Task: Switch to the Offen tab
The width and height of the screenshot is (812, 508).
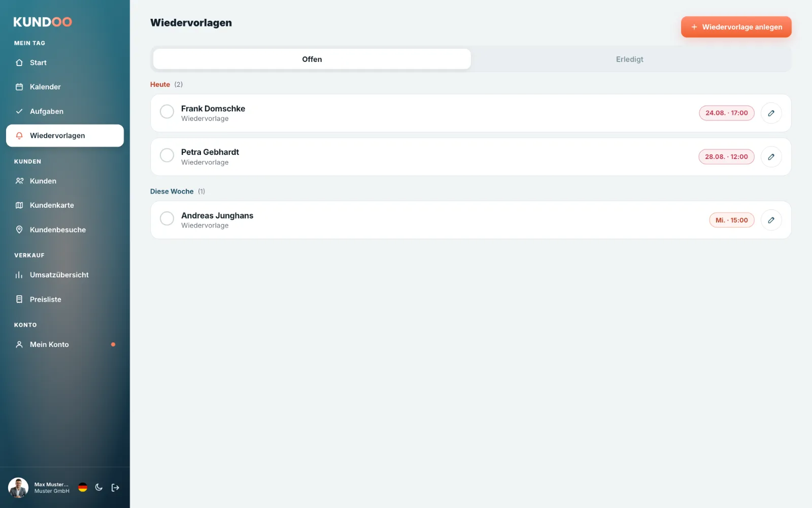Action: pos(312,59)
